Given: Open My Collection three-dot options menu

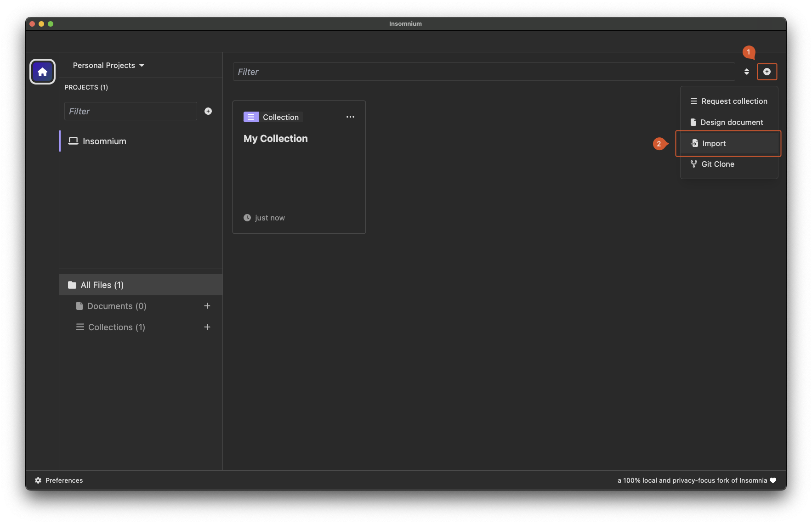Looking at the screenshot, I should tap(350, 117).
